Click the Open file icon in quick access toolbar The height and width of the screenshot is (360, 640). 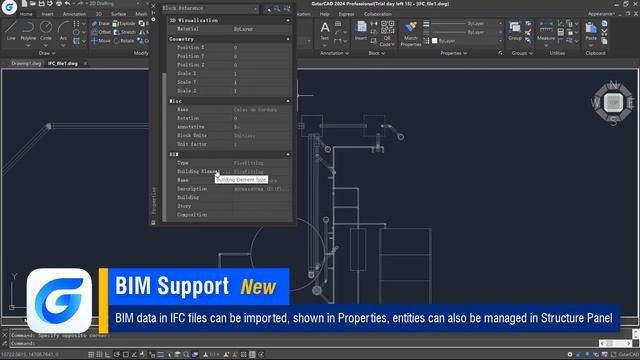click(x=33, y=4)
